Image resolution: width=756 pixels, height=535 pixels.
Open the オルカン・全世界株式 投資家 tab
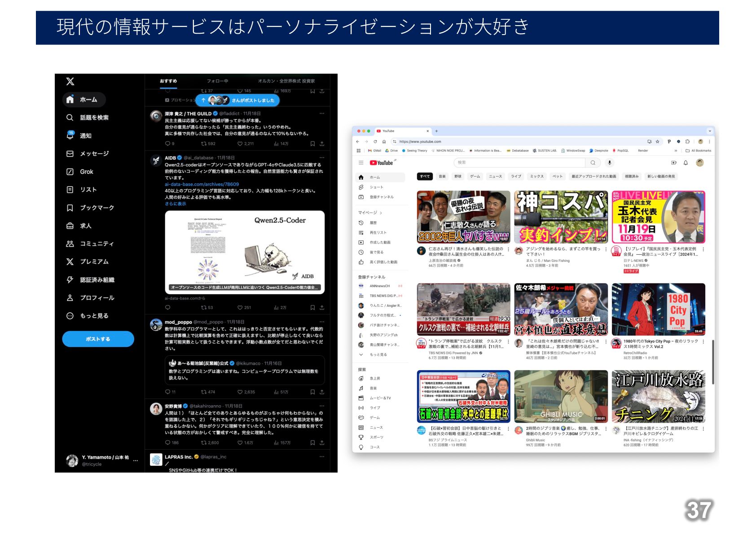pos(286,81)
